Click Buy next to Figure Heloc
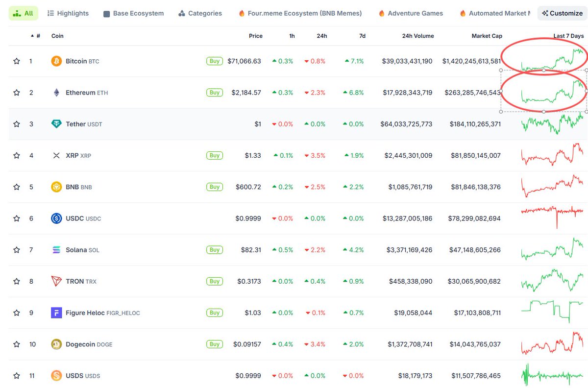Image resolution: width=588 pixels, height=388 pixels. 215,313
